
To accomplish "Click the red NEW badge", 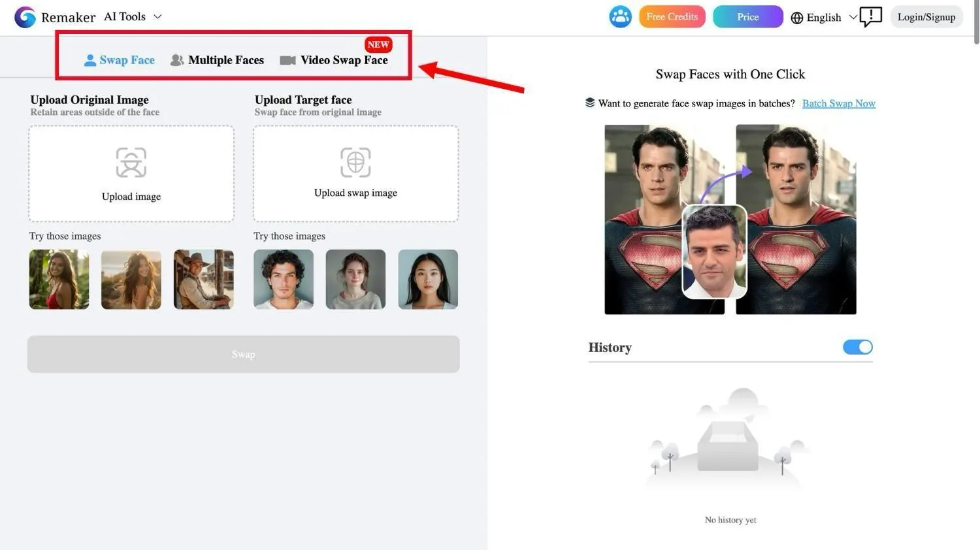I will tap(378, 44).
